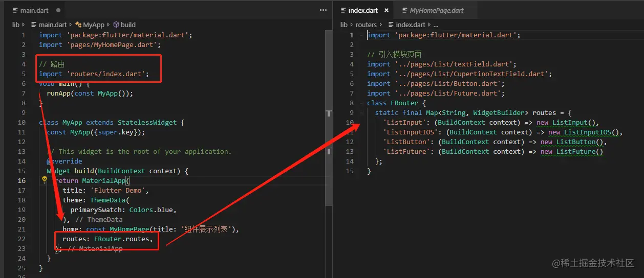Viewport: 644px width, 278px height.
Task: Click 'Widget build(BuildContext context)' line
Action: click(118, 171)
